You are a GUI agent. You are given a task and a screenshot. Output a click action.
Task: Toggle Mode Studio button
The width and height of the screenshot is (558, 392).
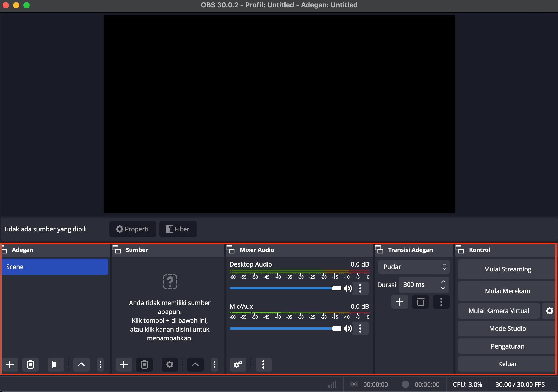[x=507, y=328]
